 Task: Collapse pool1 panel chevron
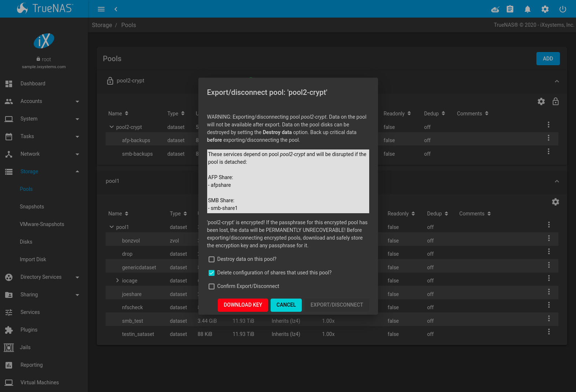point(557,181)
